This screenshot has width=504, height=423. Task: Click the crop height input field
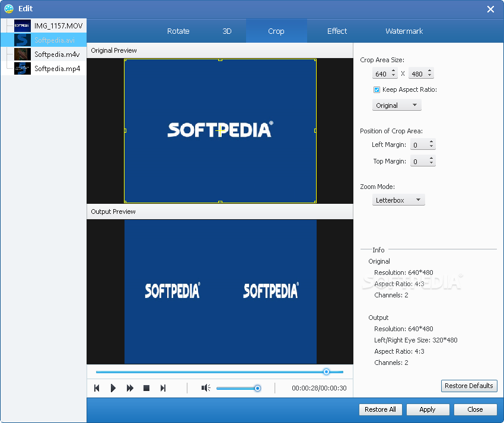pos(418,74)
